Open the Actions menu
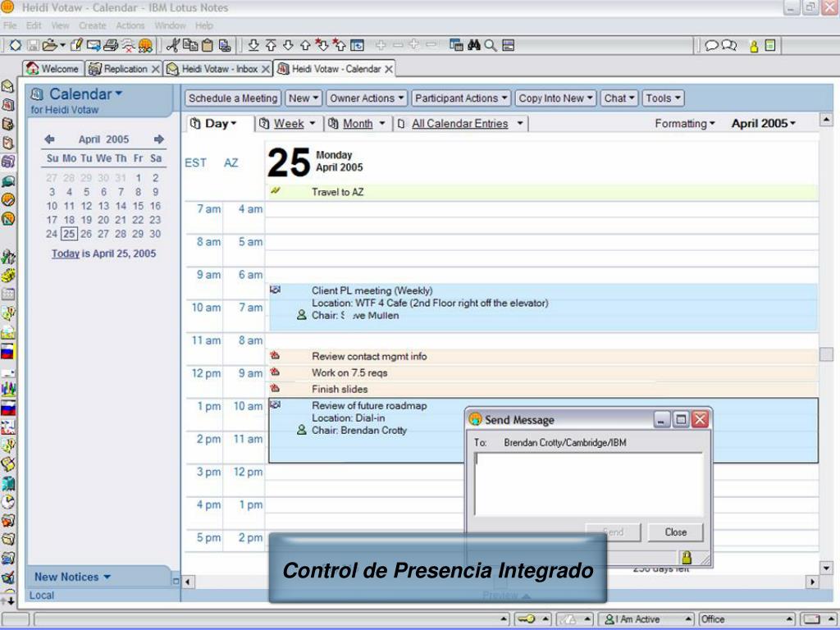 130,25
